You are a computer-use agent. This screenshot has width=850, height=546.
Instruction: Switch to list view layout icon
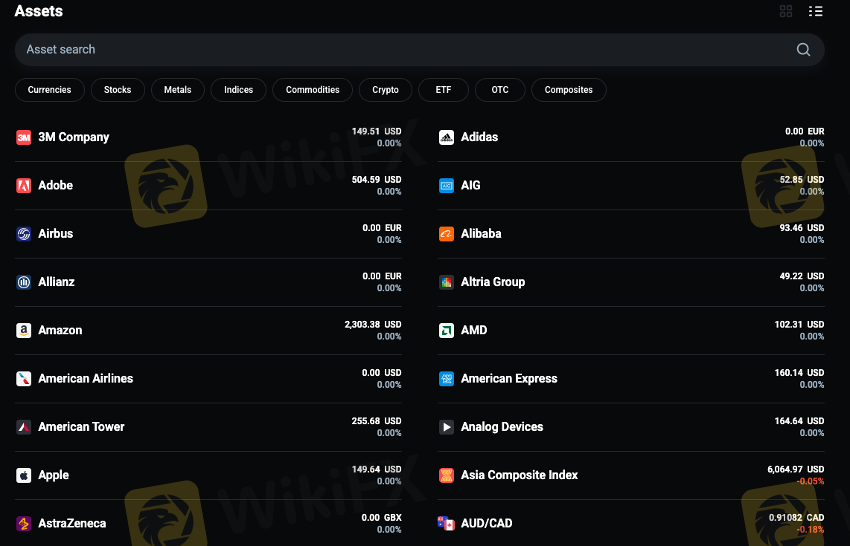[815, 11]
